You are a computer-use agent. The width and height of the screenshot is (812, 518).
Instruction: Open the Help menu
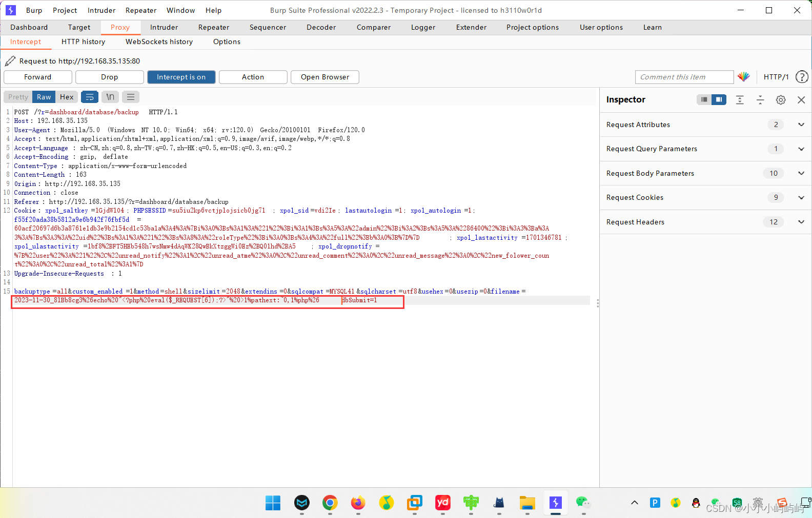pyautogui.click(x=214, y=10)
